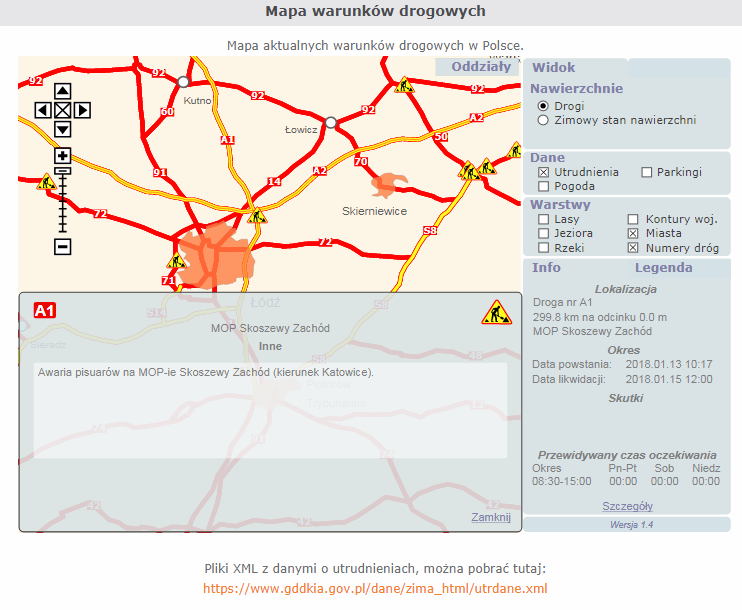The width and height of the screenshot is (742, 610).
Task: Select the Drogi radio button
Action: (x=544, y=106)
